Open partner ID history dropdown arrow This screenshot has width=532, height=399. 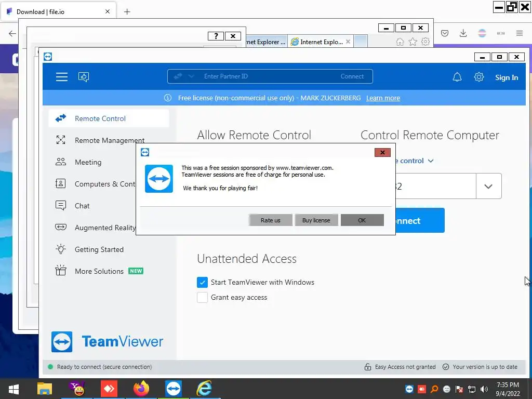click(x=488, y=187)
